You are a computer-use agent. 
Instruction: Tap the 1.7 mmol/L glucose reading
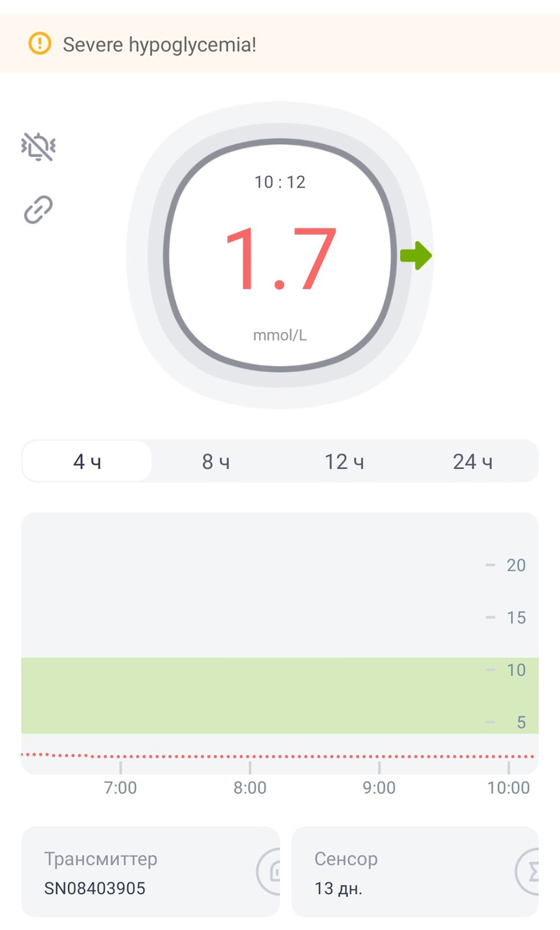point(280,260)
